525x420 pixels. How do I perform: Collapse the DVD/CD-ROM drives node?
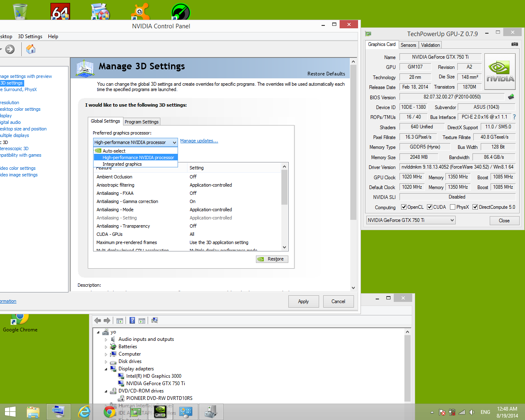click(106, 391)
